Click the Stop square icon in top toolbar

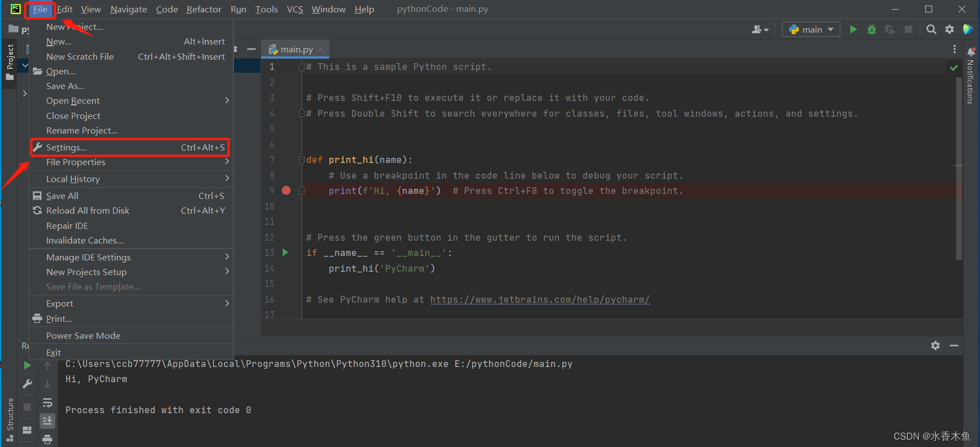[908, 29]
